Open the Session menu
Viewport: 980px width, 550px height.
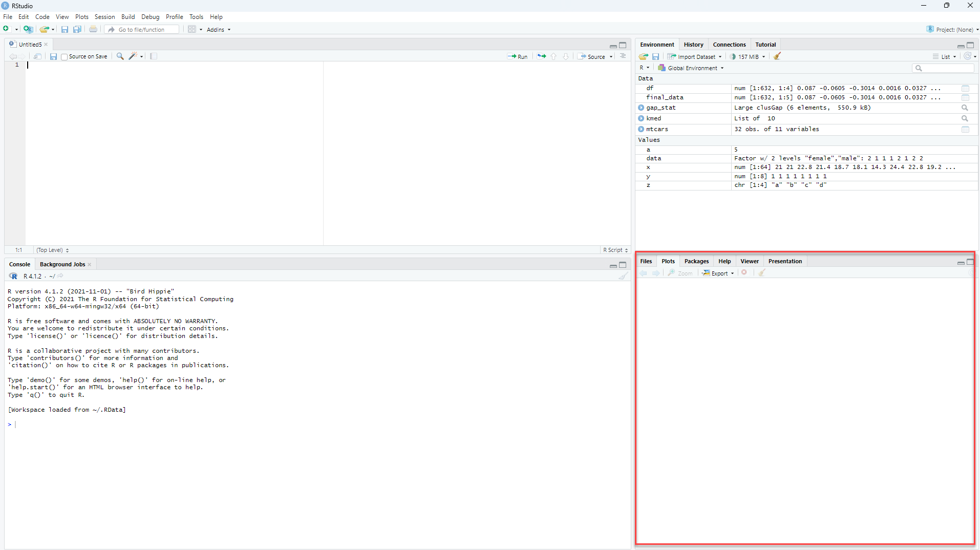coord(104,17)
